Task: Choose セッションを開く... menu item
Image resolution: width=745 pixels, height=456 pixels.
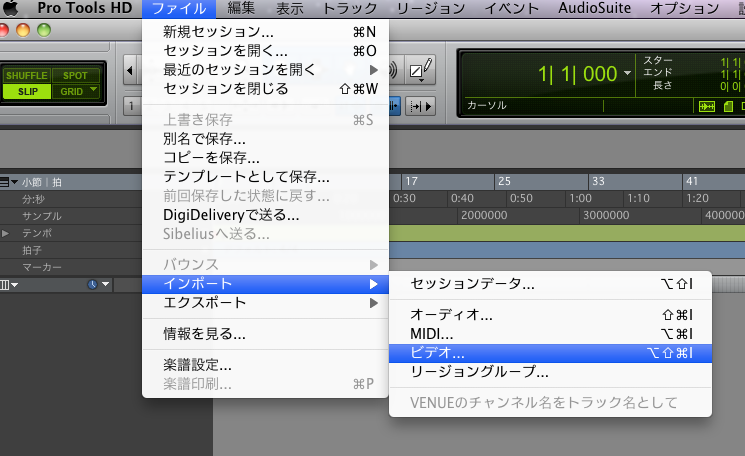Action: (266, 50)
